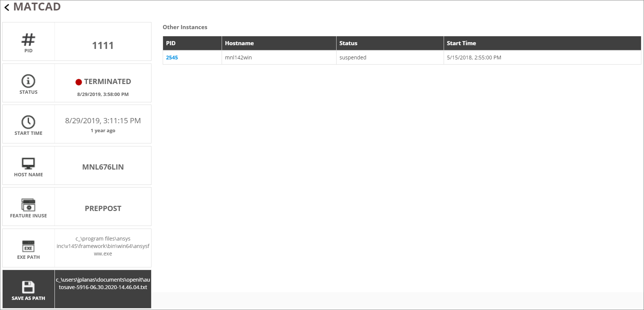The width and height of the screenshot is (644, 310).
Task: Click the START TIME label
Action: 28,133
